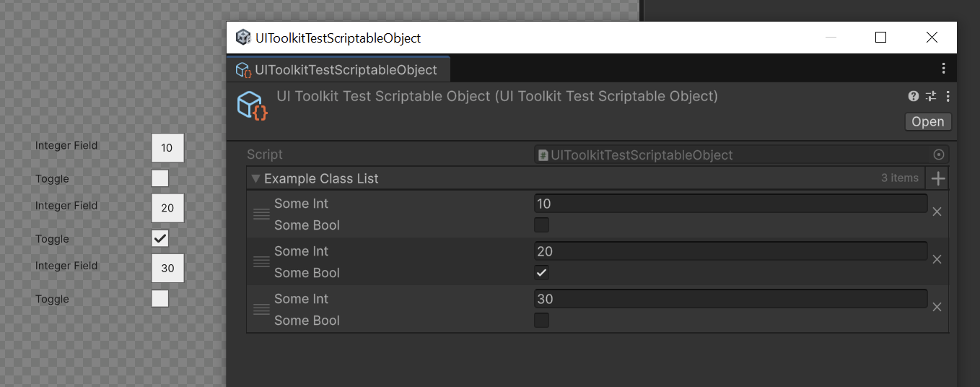Image resolution: width=980 pixels, height=387 pixels.
Task: Open the window tab bar kebab menu
Action: click(x=943, y=69)
